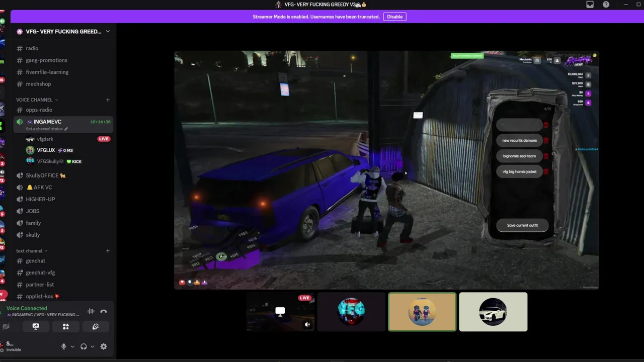
Task: Collapse the VOICE CHANNEL category
Action: pyautogui.click(x=37, y=100)
